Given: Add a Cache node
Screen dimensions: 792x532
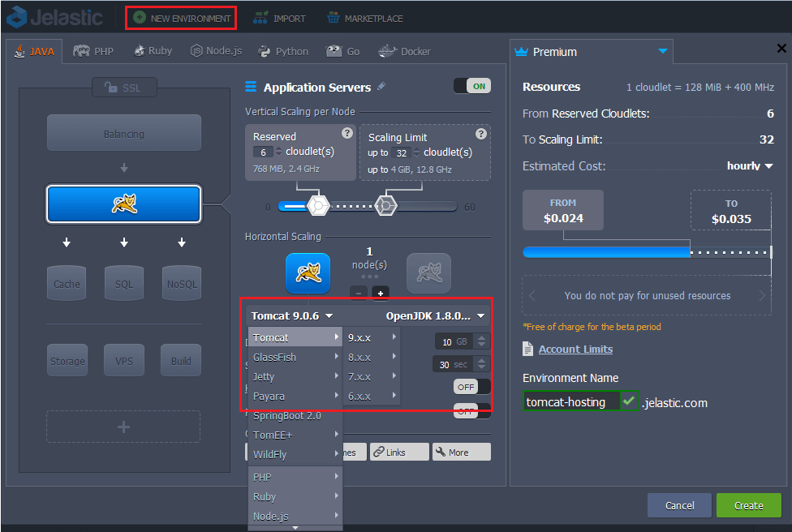Looking at the screenshot, I should [x=67, y=284].
